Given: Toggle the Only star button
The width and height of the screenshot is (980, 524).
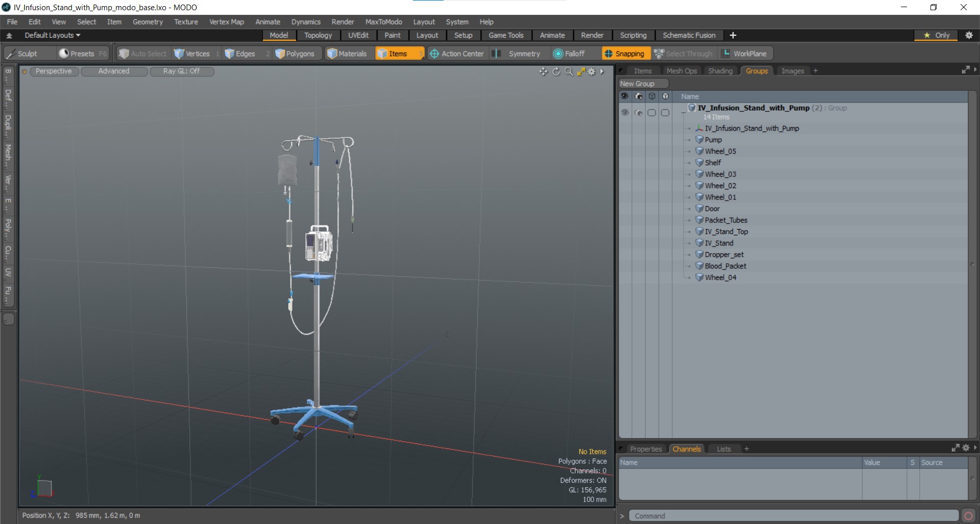Looking at the screenshot, I should coord(936,35).
